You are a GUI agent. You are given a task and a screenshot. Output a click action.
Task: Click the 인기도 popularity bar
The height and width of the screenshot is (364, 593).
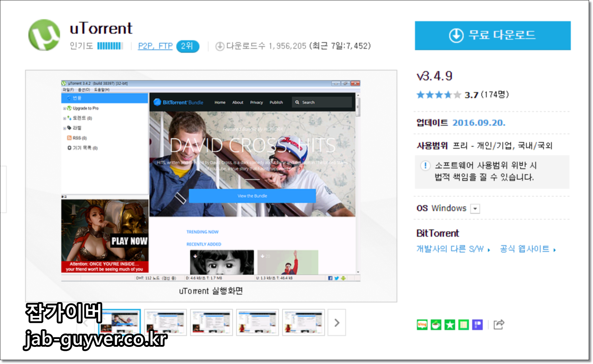(110, 46)
